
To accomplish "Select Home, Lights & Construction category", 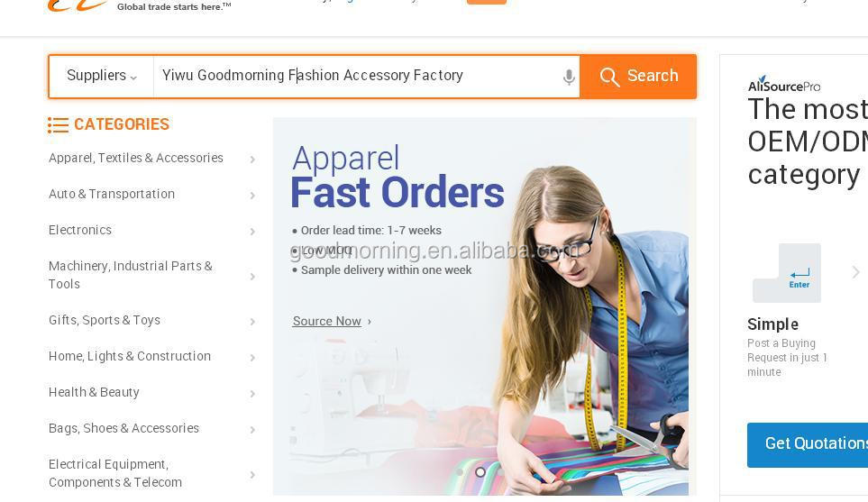I will pos(130,356).
